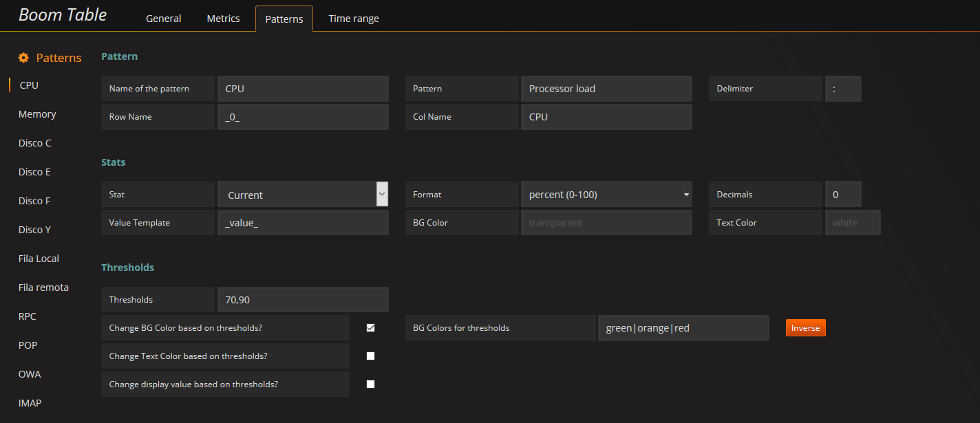Click the Pattern section heading
The height and width of the screenshot is (423, 980).
click(x=120, y=56)
